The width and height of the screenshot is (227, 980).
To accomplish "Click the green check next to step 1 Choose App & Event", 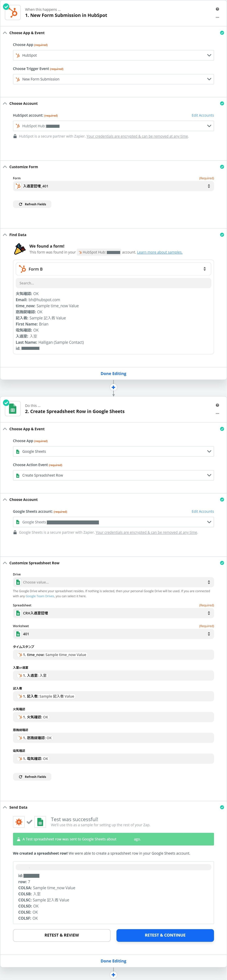I will [x=222, y=33].
